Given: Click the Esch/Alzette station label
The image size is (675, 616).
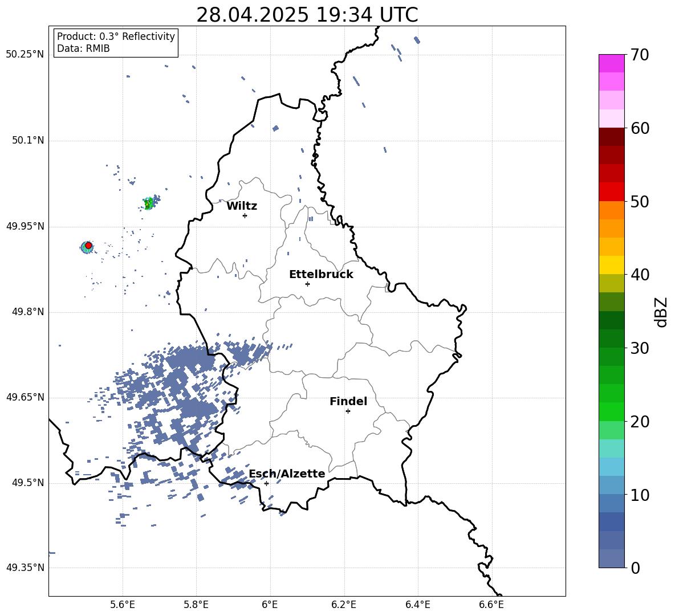Looking at the screenshot, I should [x=287, y=474].
